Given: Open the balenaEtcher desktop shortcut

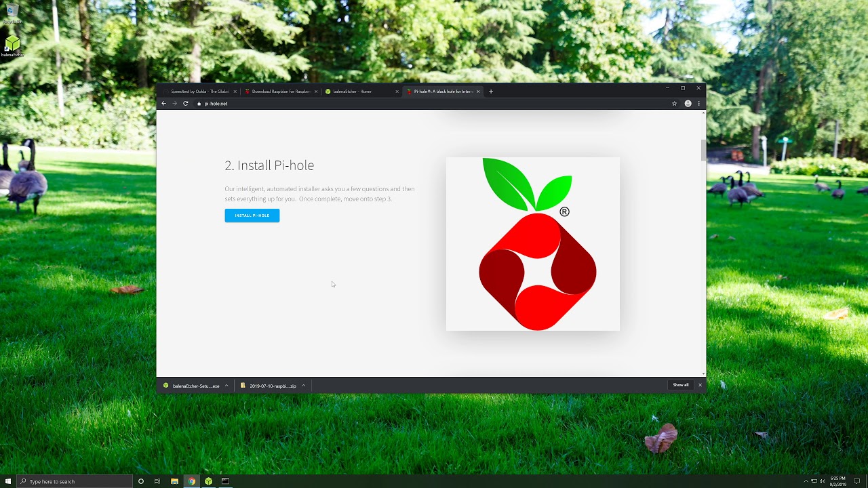Looking at the screenshot, I should click(x=12, y=46).
